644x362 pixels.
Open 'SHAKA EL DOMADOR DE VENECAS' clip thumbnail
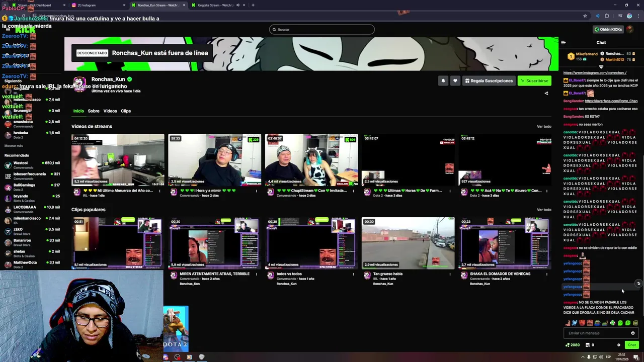click(x=505, y=243)
